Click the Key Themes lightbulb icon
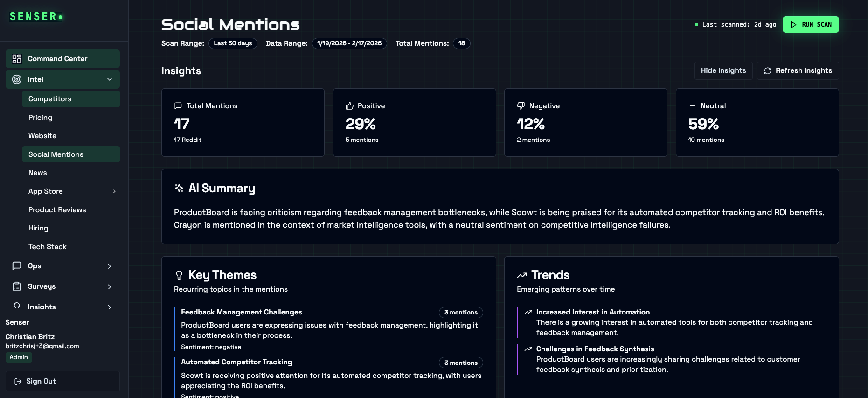The height and width of the screenshot is (398, 868). tap(179, 275)
